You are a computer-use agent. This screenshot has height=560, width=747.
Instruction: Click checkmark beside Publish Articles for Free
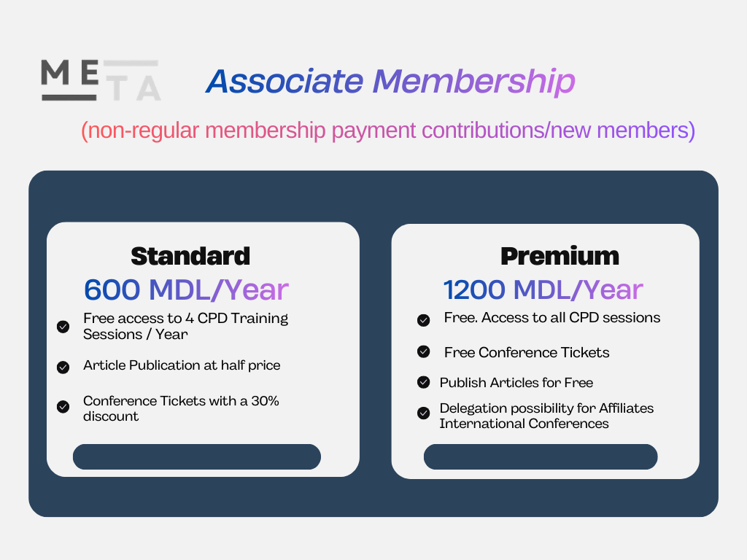pos(423,382)
